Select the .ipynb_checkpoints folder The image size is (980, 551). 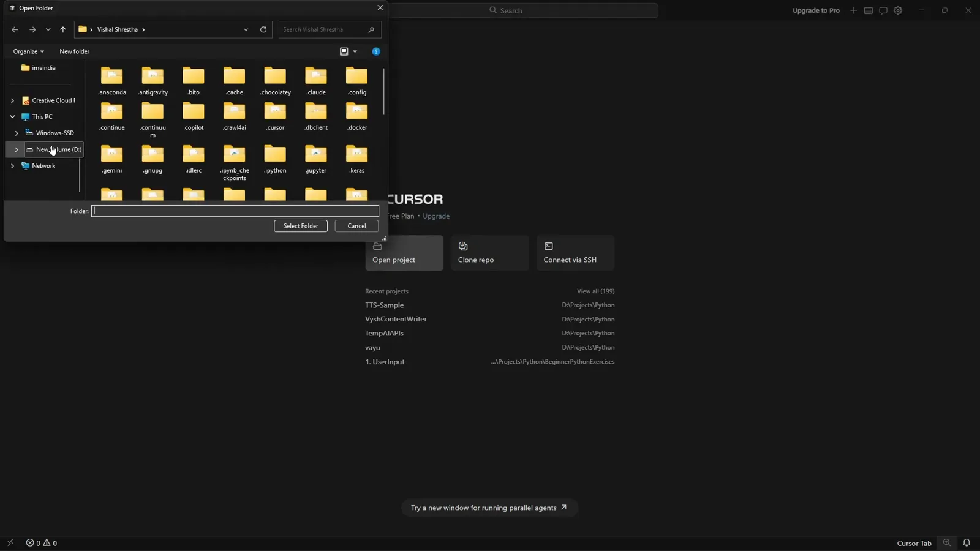point(235,163)
